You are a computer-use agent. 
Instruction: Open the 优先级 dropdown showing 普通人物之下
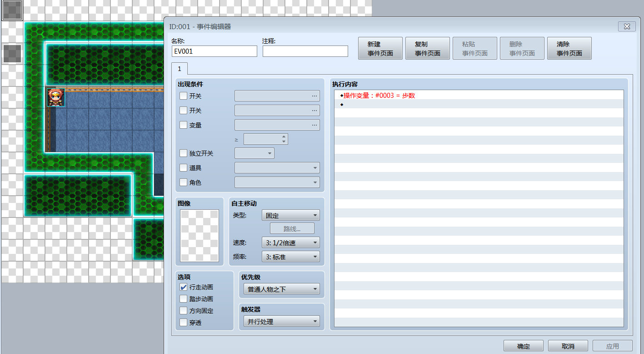(282, 289)
